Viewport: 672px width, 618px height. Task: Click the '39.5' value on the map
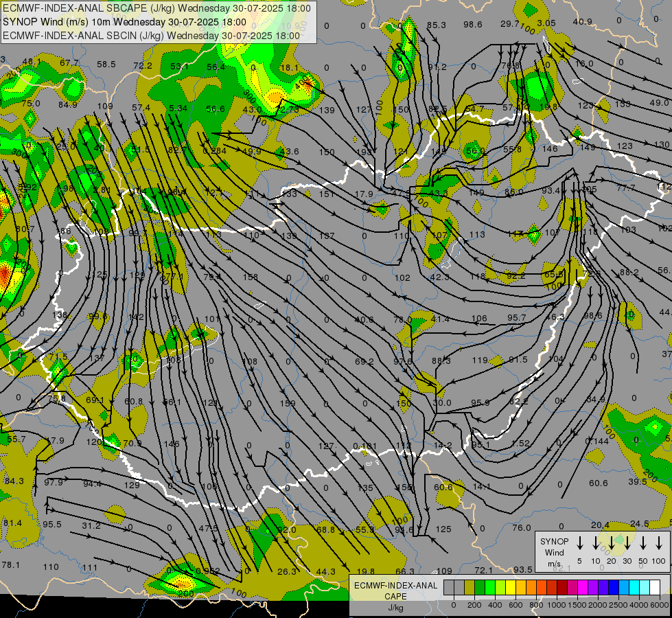pyautogui.click(x=637, y=481)
